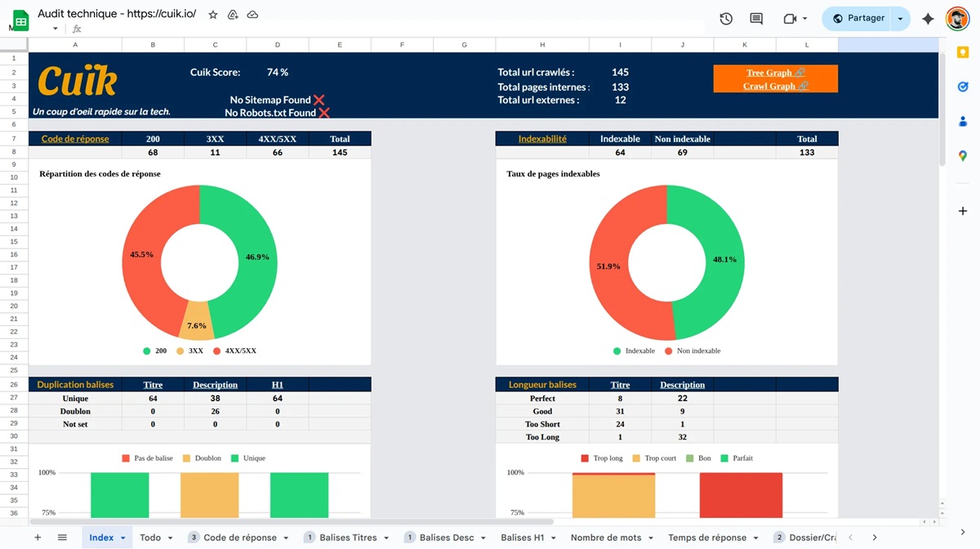Open Balises Desc tab dropdown

pos(483,538)
